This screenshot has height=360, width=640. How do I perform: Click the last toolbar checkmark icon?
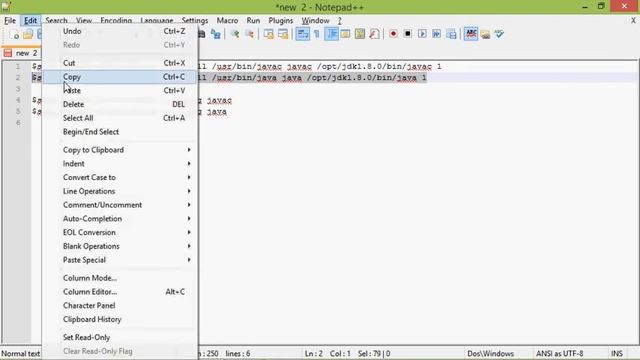(x=499, y=34)
